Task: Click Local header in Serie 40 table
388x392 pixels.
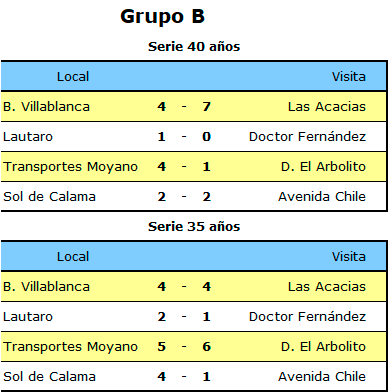Action: point(73,77)
